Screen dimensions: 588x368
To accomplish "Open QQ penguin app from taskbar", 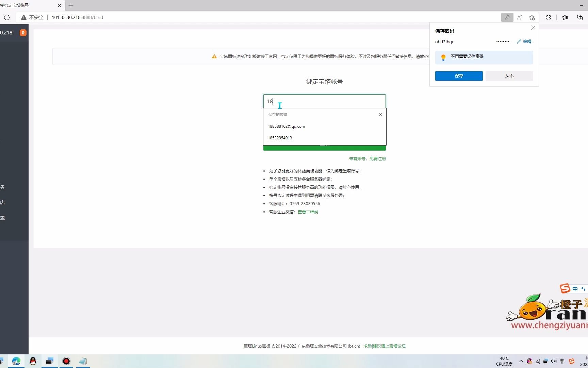I will [x=33, y=361].
